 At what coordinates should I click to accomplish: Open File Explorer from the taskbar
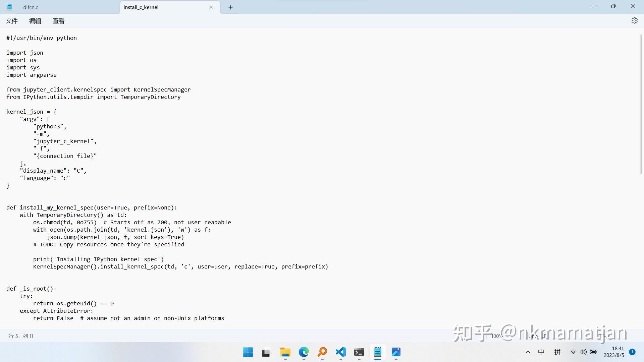click(285, 353)
